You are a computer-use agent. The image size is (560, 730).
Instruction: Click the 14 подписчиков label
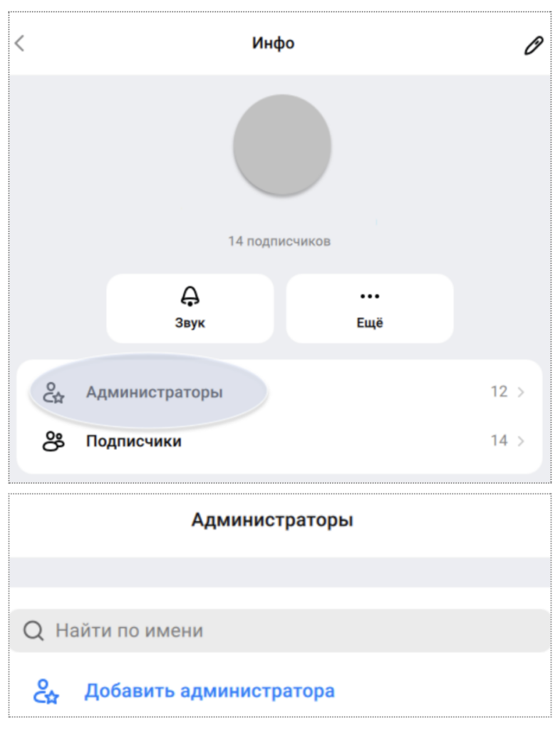click(279, 241)
